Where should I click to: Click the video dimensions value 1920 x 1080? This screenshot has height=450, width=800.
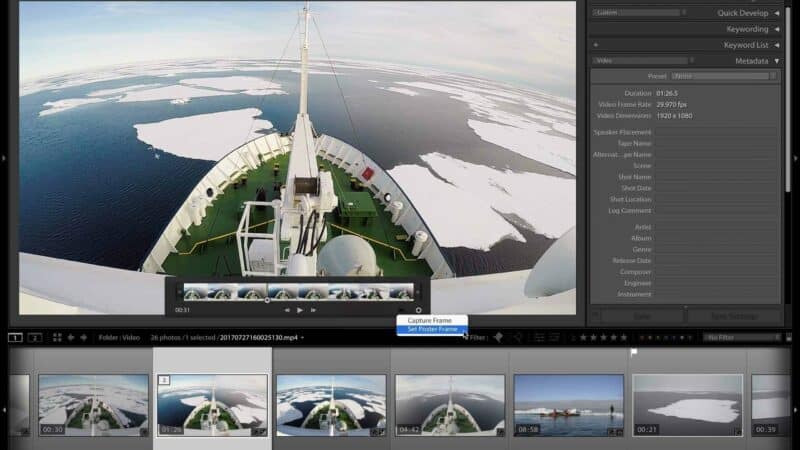tap(674, 116)
